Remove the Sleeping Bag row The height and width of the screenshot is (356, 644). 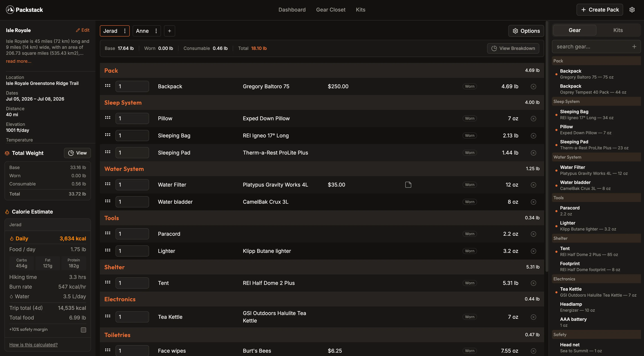click(x=533, y=136)
